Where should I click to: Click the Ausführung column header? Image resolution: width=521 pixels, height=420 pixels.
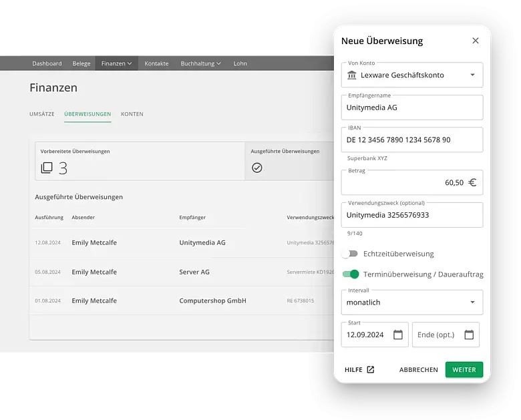pyautogui.click(x=49, y=217)
